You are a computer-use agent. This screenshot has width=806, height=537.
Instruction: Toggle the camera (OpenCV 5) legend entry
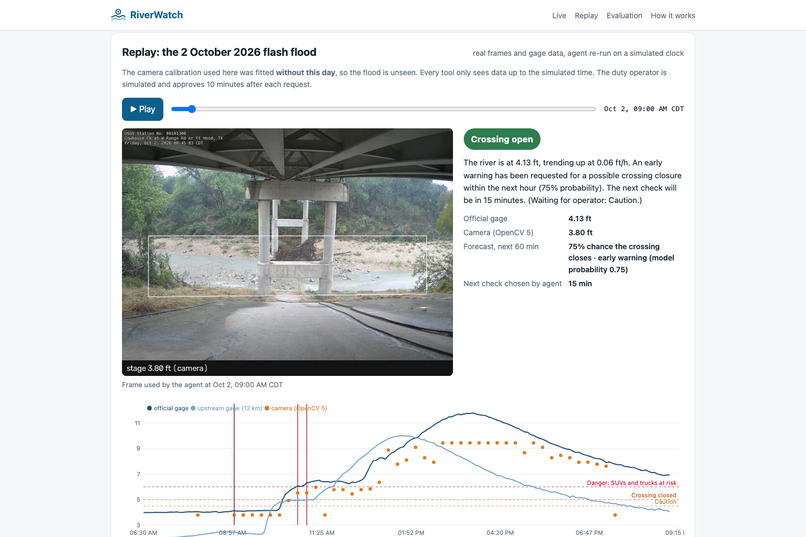(x=296, y=408)
